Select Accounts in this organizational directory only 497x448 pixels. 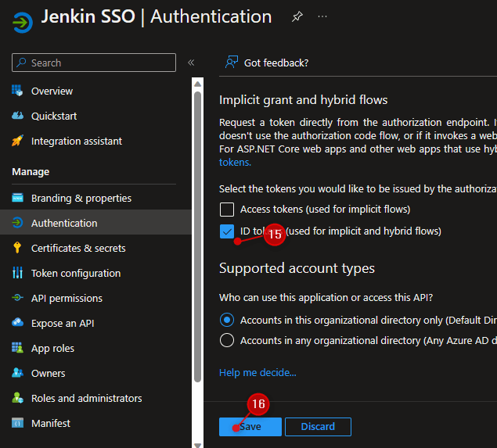coord(227,320)
